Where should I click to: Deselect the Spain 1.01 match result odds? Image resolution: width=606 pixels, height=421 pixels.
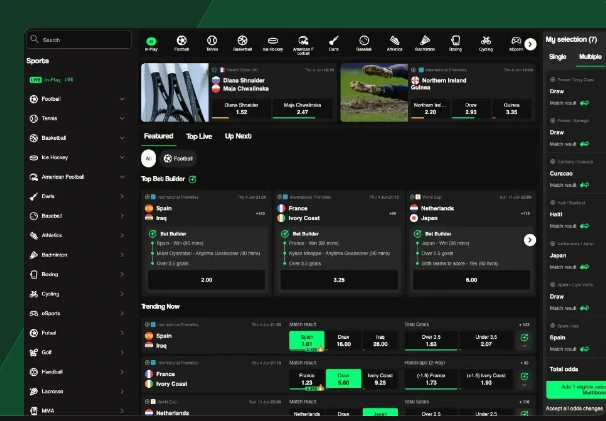tap(307, 341)
